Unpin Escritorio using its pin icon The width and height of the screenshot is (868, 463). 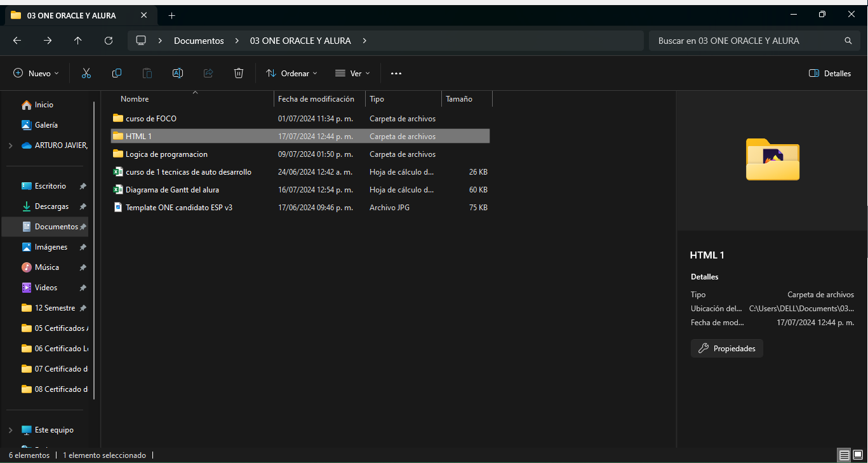pos(83,186)
